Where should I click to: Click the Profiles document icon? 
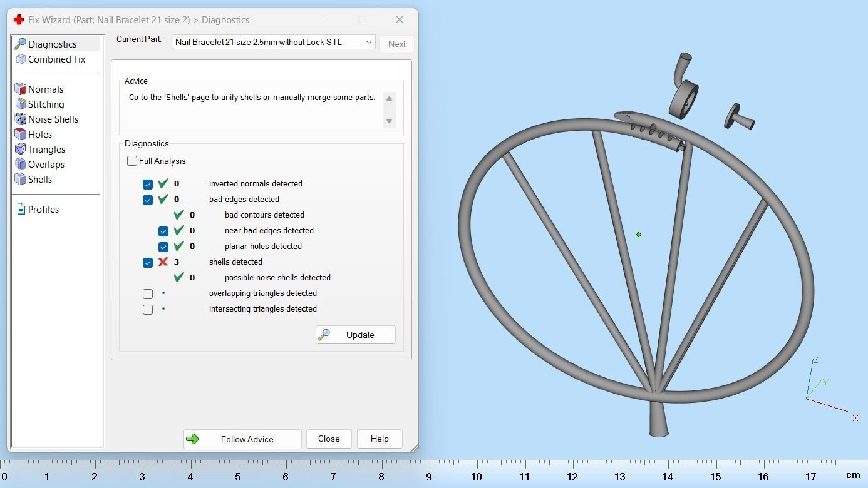(21, 209)
